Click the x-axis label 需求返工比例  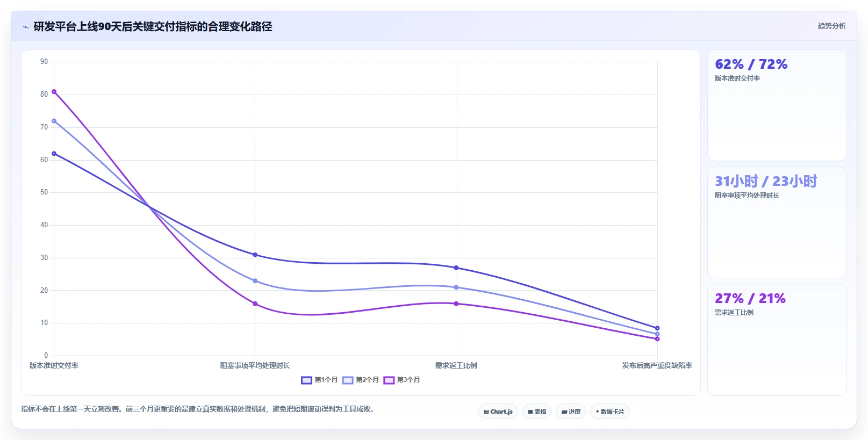click(x=456, y=365)
